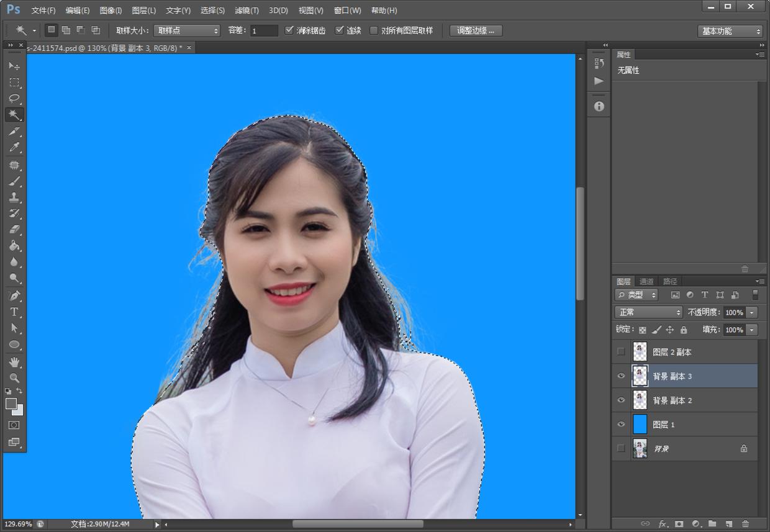Switch to the 通道 tab
The image size is (770, 532).
point(646,281)
